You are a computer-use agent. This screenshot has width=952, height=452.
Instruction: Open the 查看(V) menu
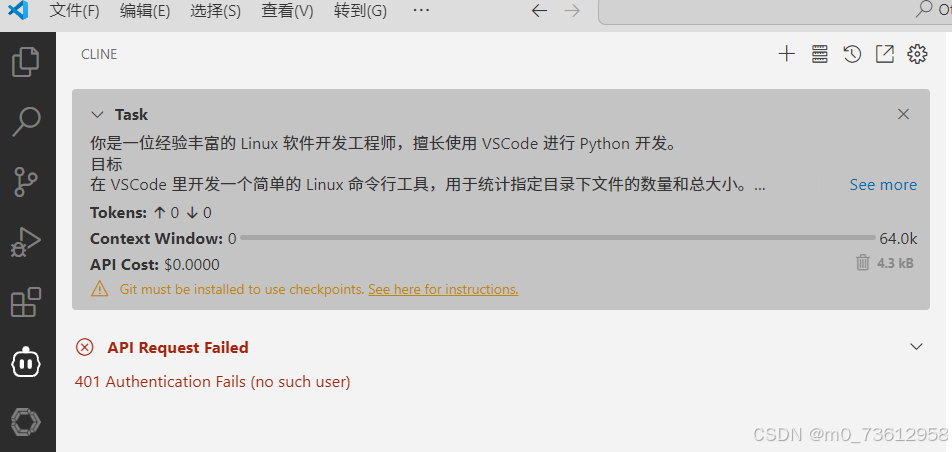tap(287, 10)
